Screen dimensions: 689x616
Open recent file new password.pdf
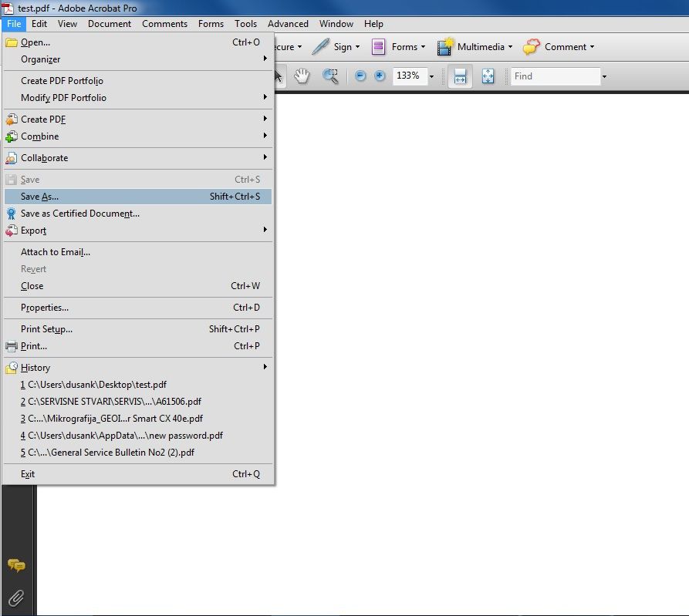(x=138, y=436)
